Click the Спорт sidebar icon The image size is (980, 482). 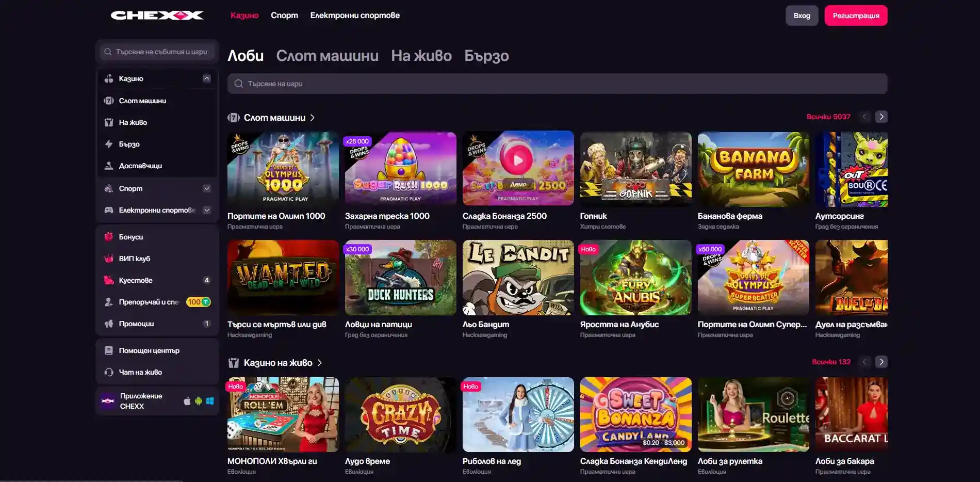(109, 188)
